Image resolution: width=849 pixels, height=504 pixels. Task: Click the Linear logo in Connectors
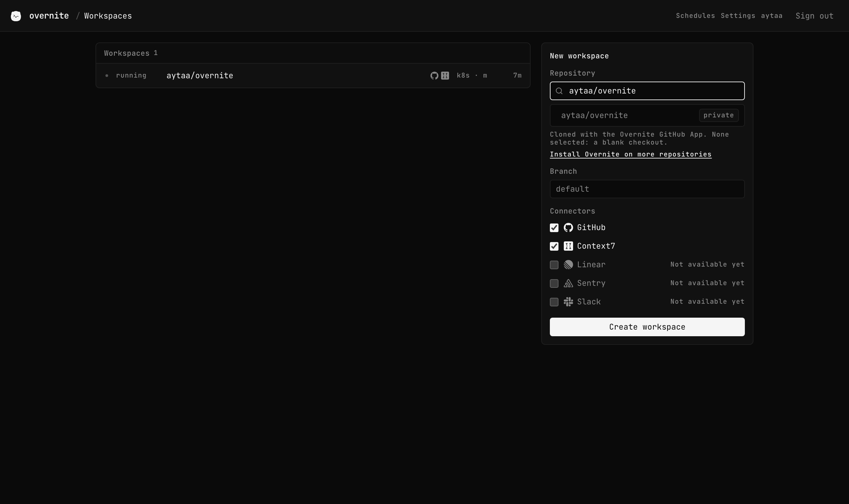coord(568,265)
